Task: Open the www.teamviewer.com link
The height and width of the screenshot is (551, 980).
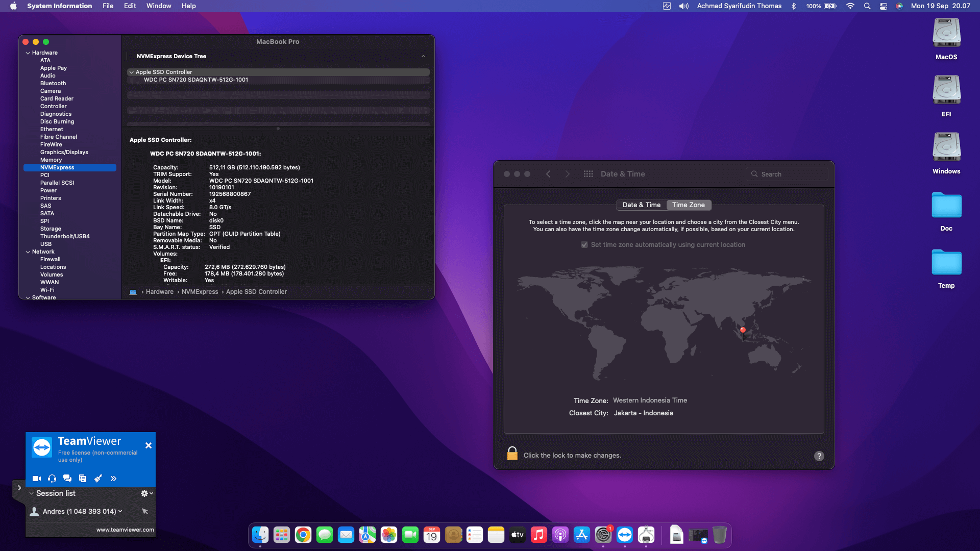Action: pyautogui.click(x=125, y=530)
